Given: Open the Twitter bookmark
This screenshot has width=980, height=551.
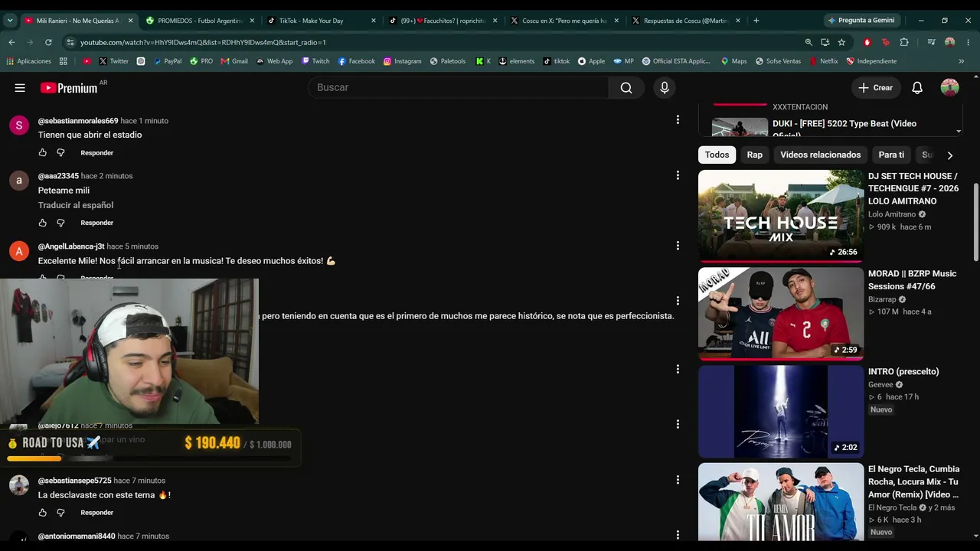Looking at the screenshot, I should point(113,61).
